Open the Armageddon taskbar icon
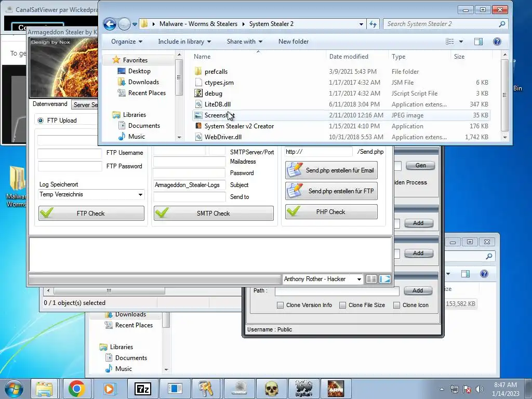 (x=336, y=389)
